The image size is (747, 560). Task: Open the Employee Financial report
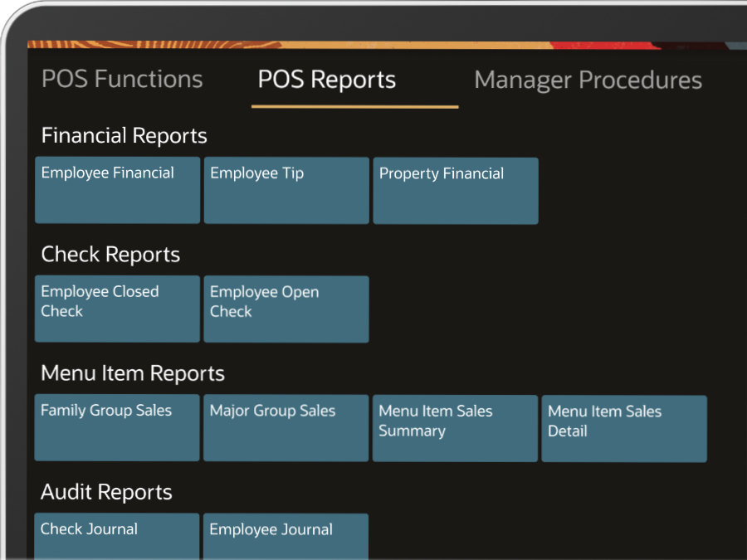click(x=118, y=190)
